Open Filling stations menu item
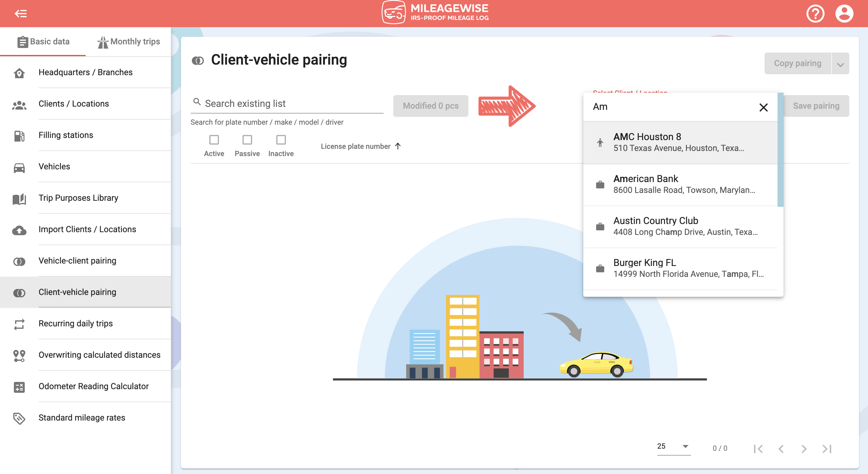This screenshot has width=868, height=474. click(x=85, y=135)
